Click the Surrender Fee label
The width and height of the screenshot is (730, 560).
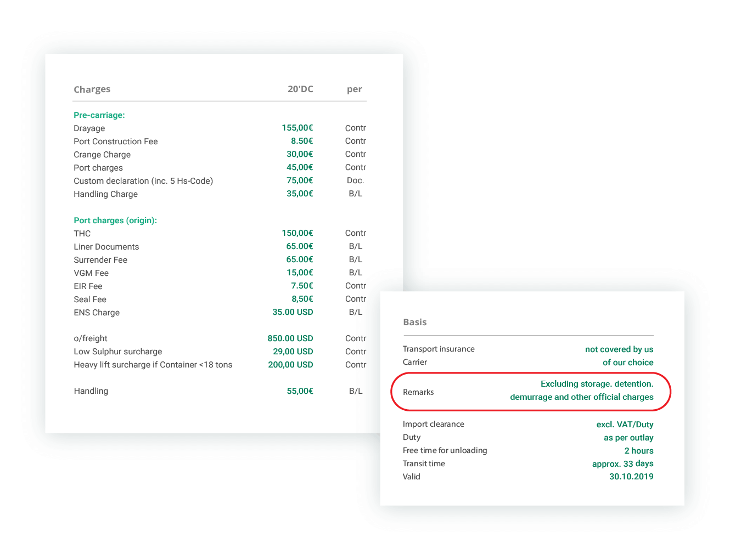click(x=100, y=260)
